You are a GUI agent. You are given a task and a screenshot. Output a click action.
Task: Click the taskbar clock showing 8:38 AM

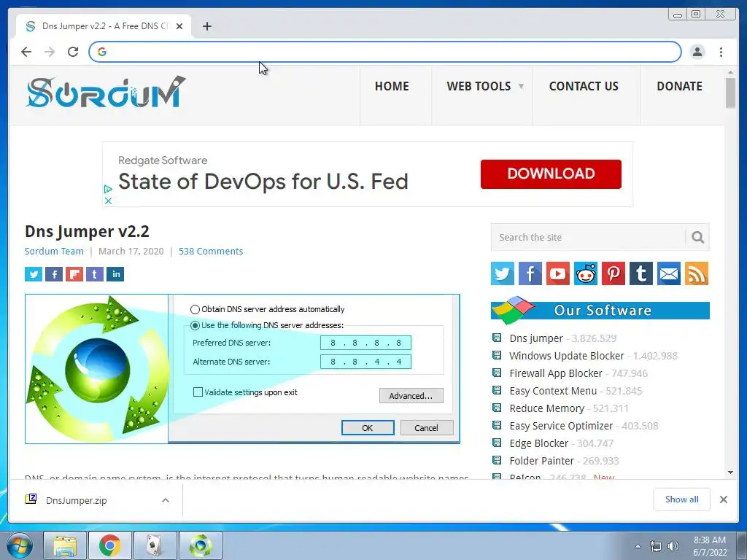coord(710,546)
